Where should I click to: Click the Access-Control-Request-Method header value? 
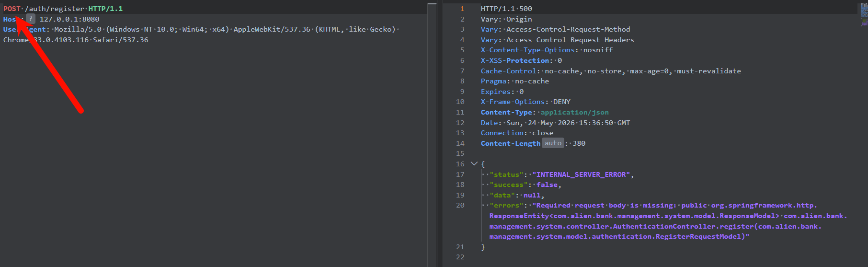tap(568, 29)
